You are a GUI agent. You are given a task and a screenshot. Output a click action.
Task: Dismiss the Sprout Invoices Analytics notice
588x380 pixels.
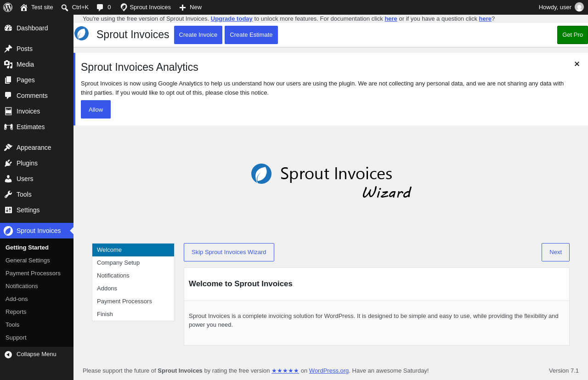tap(577, 64)
